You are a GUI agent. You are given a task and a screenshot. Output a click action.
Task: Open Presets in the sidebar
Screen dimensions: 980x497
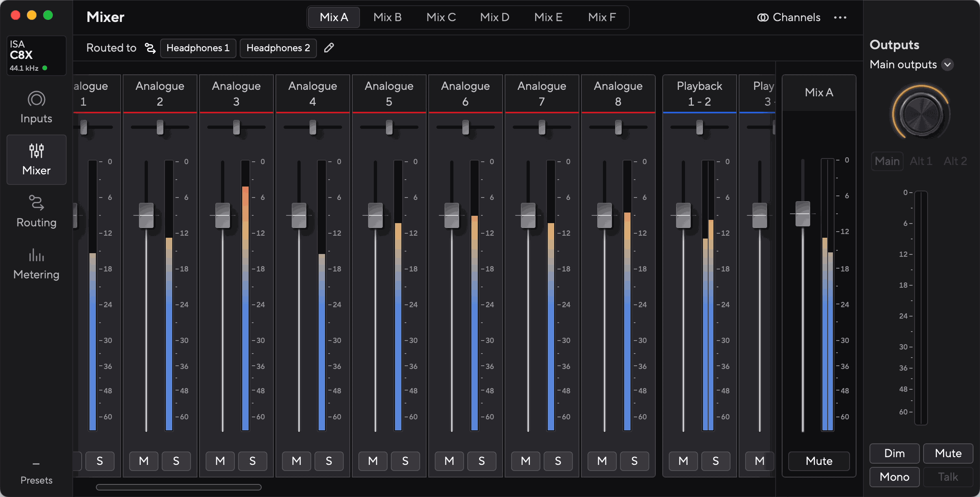click(x=36, y=473)
